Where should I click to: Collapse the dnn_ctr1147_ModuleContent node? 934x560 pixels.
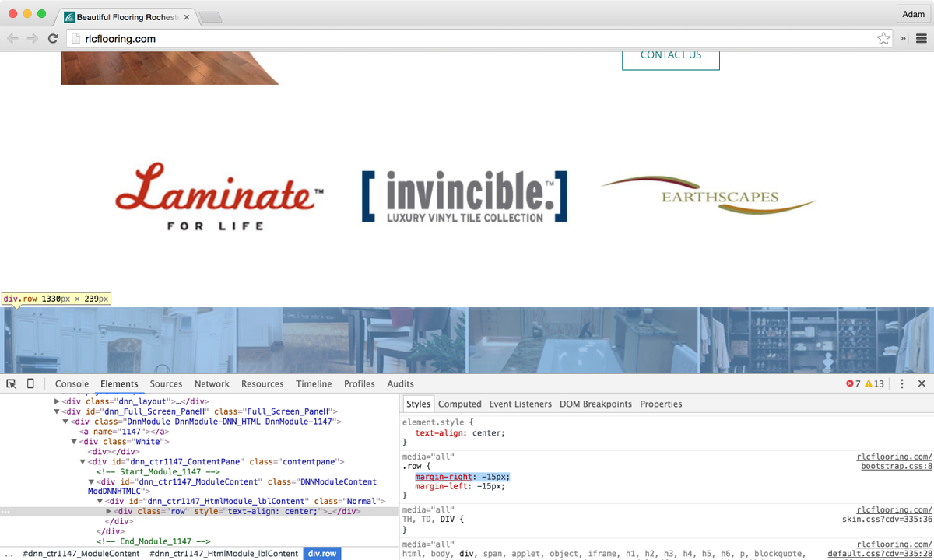click(91, 481)
